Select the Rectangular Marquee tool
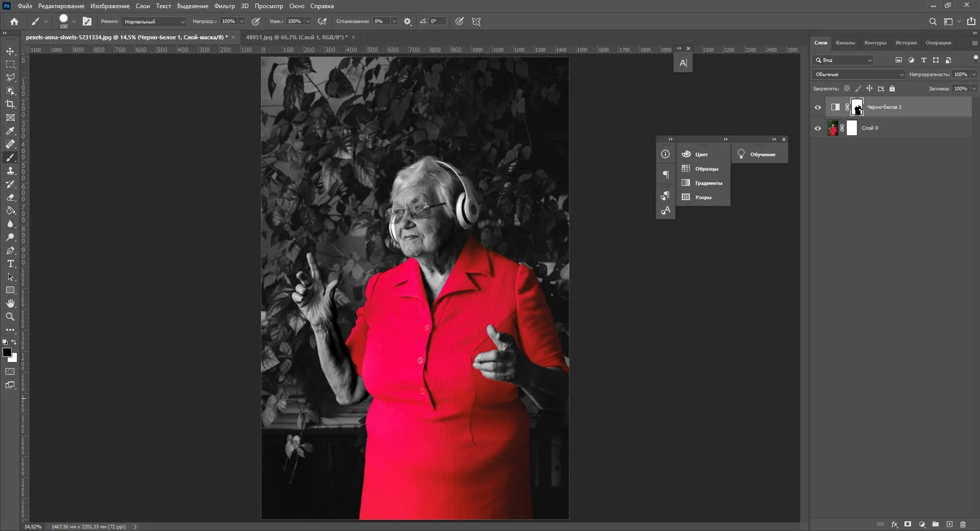The width and height of the screenshot is (980, 531). [10, 64]
